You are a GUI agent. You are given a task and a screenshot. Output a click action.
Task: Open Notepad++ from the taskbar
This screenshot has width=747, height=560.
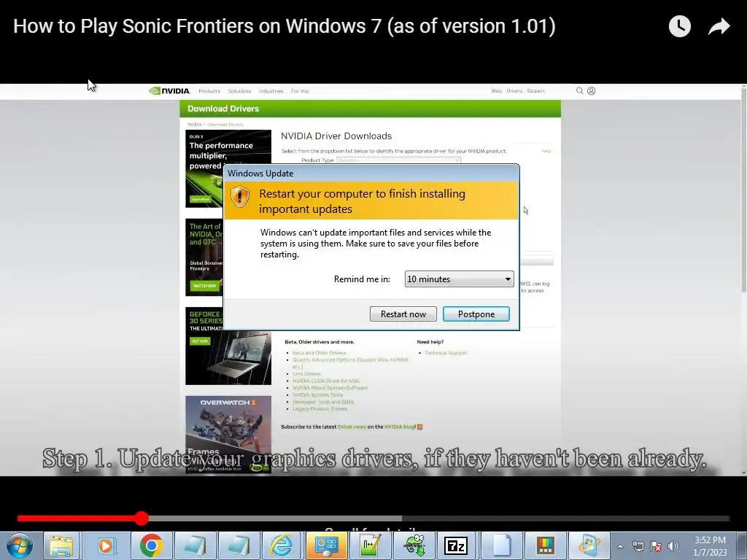tap(370, 545)
